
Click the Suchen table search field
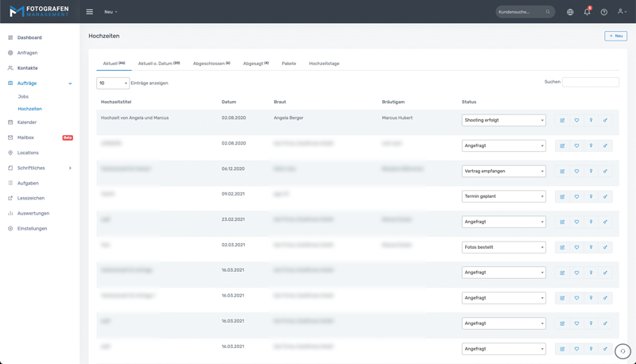(590, 82)
